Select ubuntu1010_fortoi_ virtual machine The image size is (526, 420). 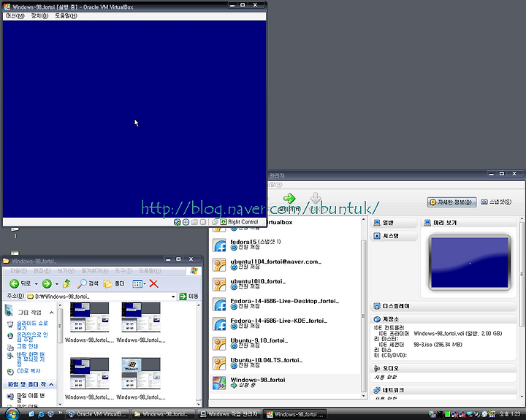285,284
